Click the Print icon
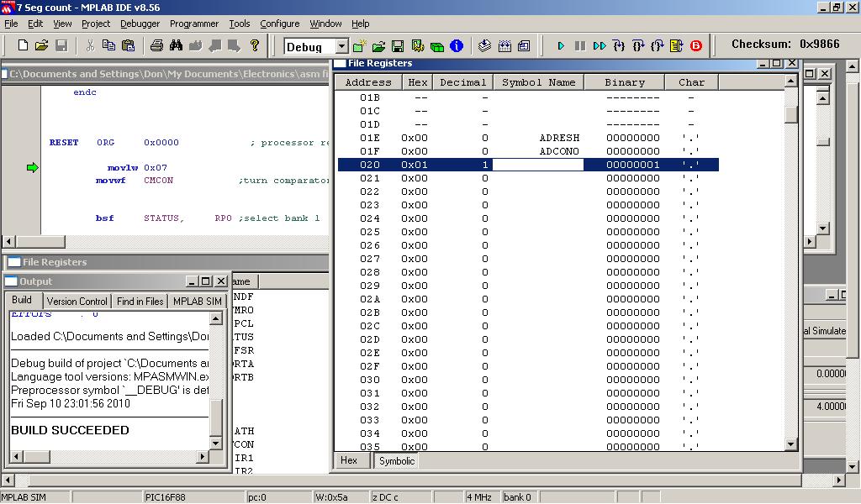 [x=156, y=45]
